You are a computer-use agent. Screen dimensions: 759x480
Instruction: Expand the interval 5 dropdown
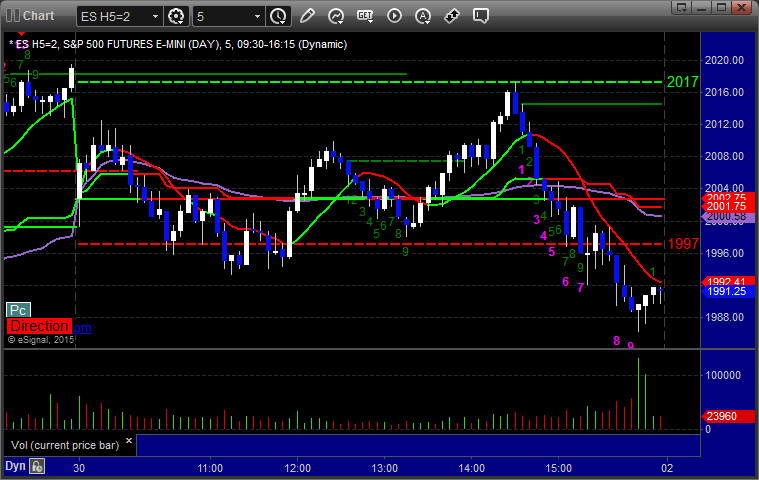(x=258, y=16)
